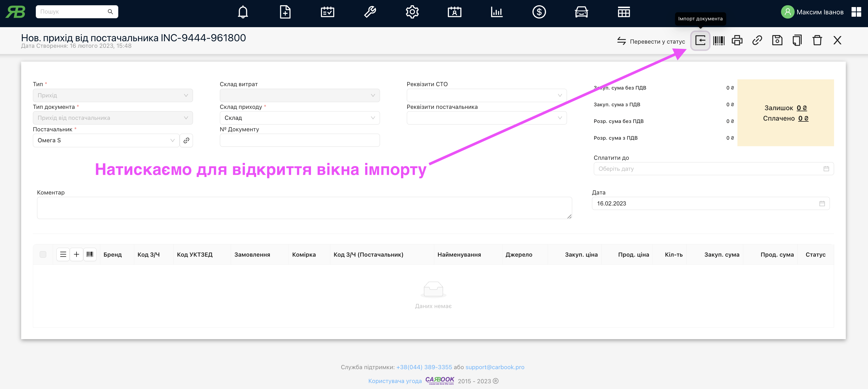Open Користувача угода link
The width and height of the screenshot is (868, 389).
click(x=395, y=381)
